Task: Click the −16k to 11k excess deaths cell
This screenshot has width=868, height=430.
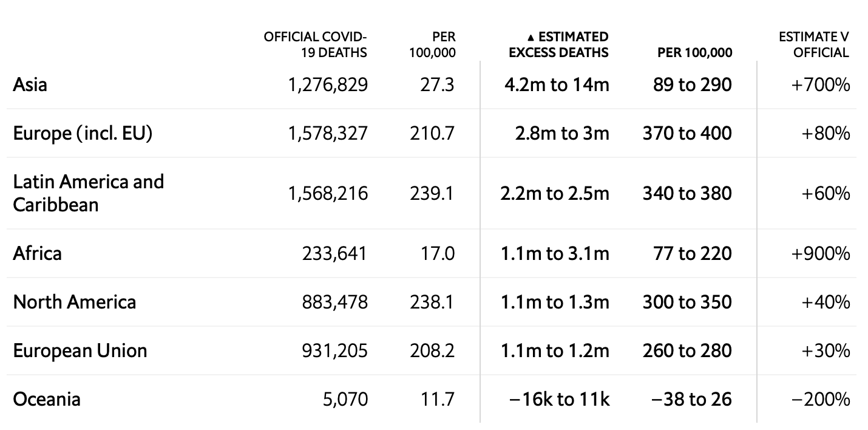Action: pyautogui.click(x=559, y=399)
